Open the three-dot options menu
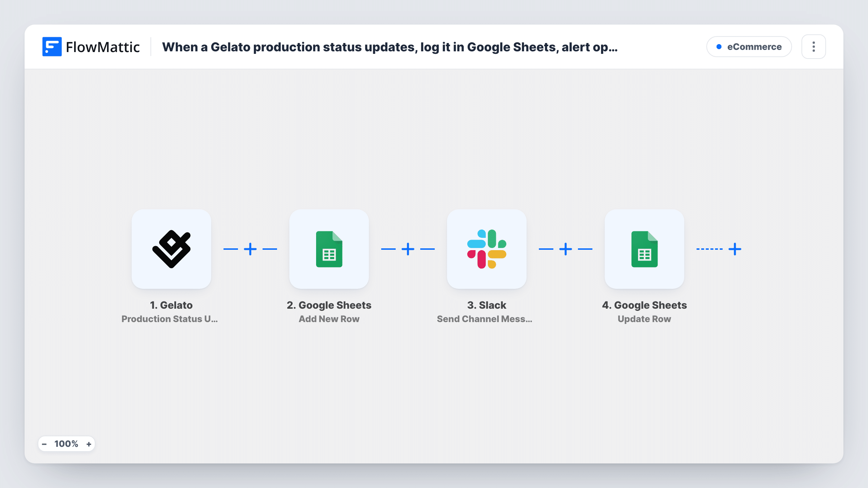The height and width of the screenshot is (488, 868). [814, 47]
